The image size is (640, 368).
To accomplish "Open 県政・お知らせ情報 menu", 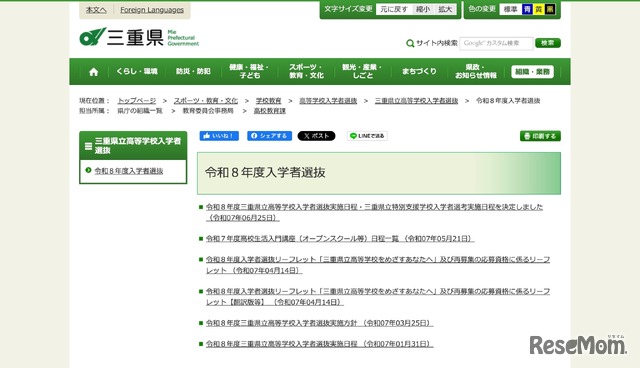I will point(476,71).
